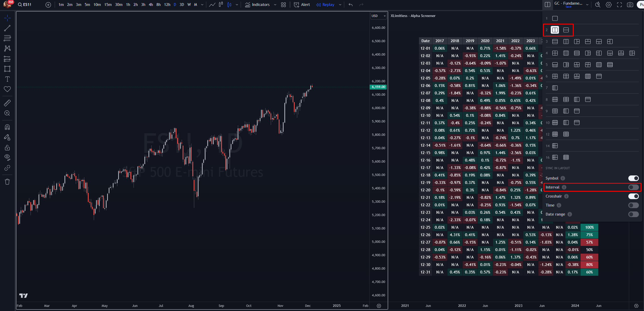Expand the timeframe interval dropdown arrow
The image size is (644, 311).
tap(202, 5)
